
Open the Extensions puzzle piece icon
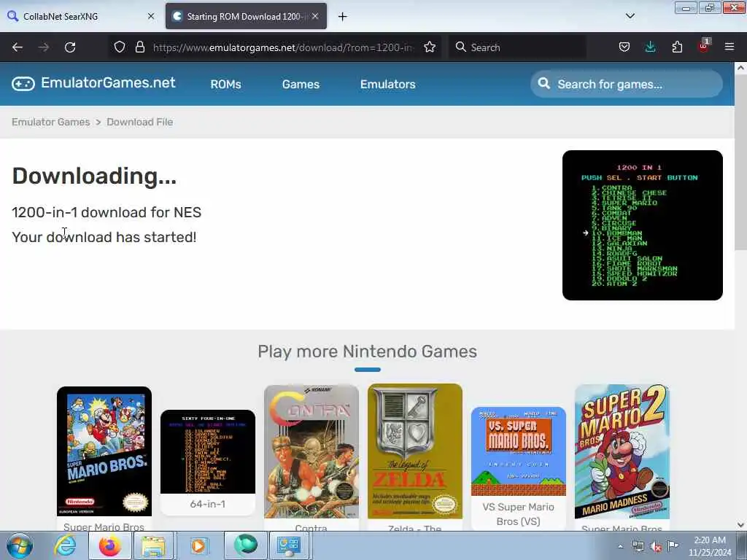coord(677,47)
